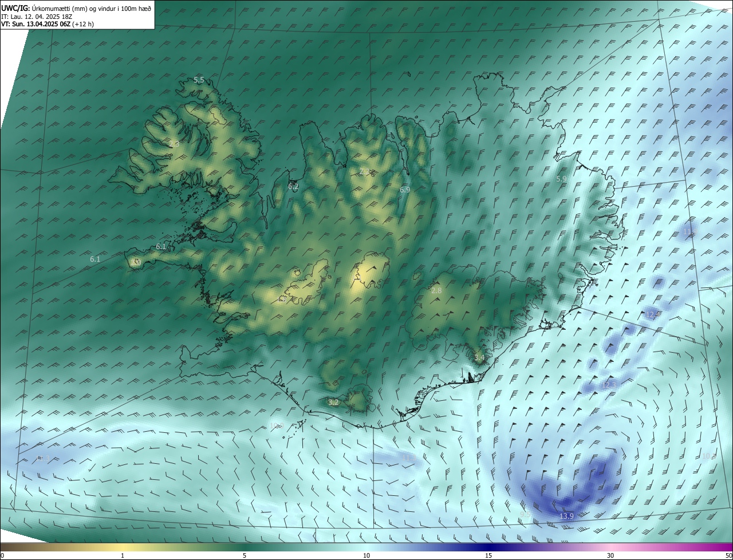Select the "10" tick on the color scale
Viewport: 733px width, 560px height.
[x=366, y=555]
